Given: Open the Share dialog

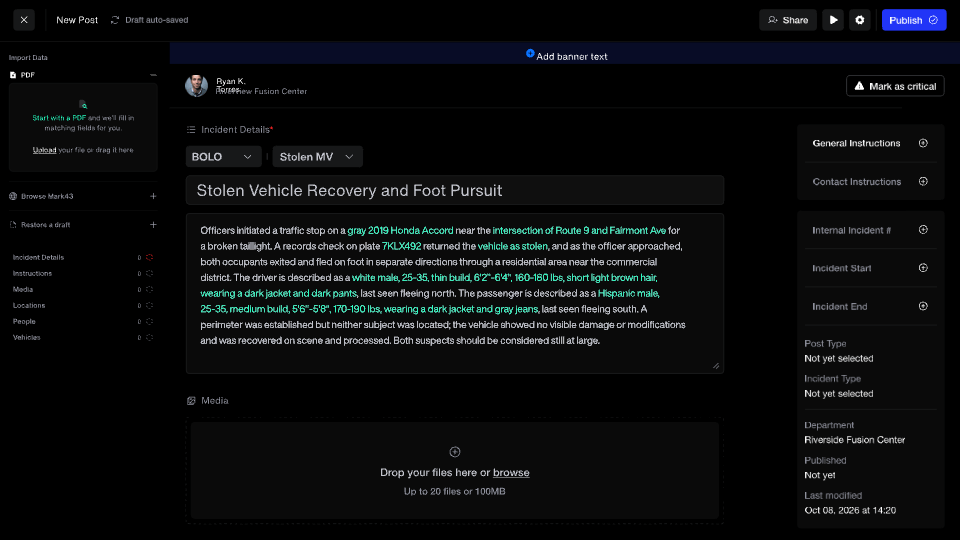Looking at the screenshot, I should (788, 20).
